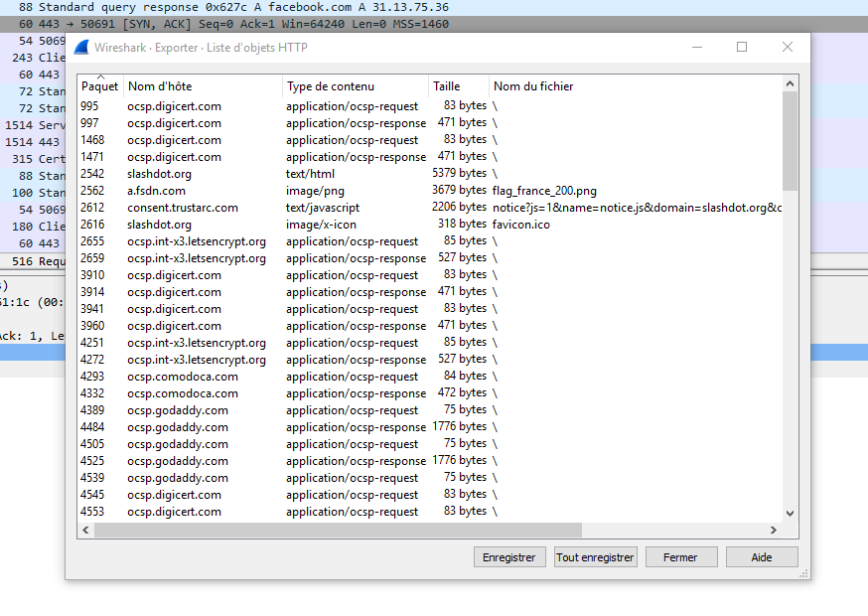The width and height of the screenshot is (868, 616).
Task: Close the Liste d'objets HTTP dialog
Action: coord(787,47)
